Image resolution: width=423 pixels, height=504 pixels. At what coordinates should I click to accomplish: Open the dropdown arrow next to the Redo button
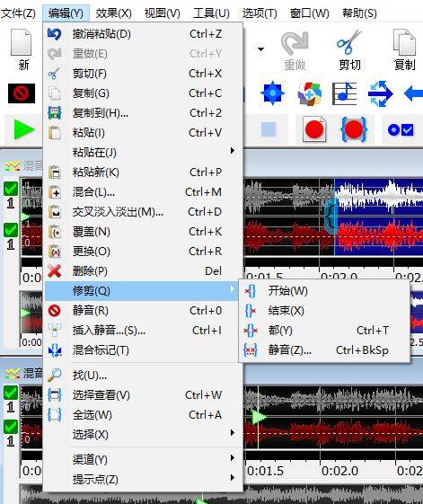point(261,49)
